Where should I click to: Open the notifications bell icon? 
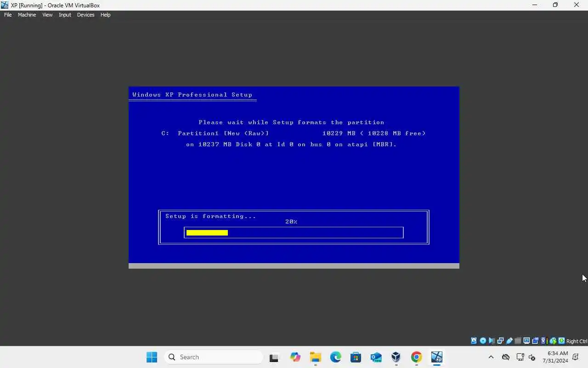point(576,357)
